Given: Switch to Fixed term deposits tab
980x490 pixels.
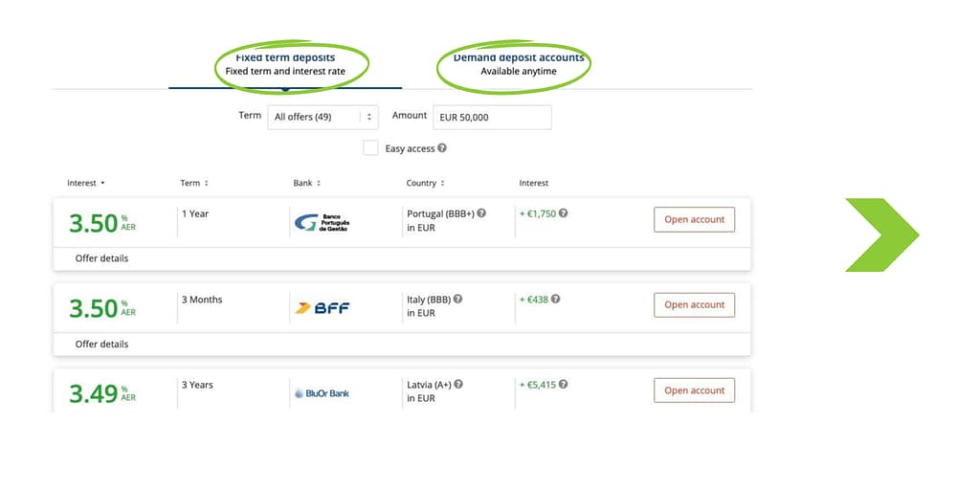Looking at the screenshot, I should coord(285,65).
